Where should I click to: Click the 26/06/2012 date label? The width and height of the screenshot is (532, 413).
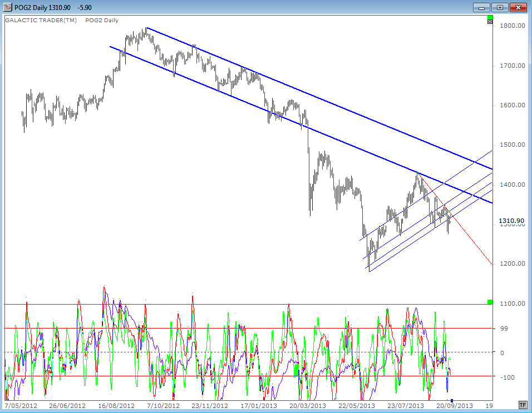point(67,406)
